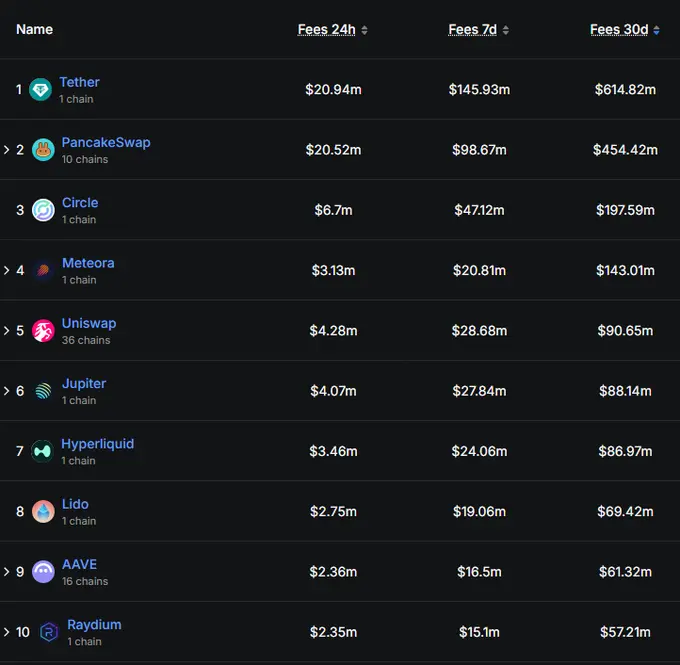Open the Tether protocol link
680x665 pixels.
click(x=79, y=82)
